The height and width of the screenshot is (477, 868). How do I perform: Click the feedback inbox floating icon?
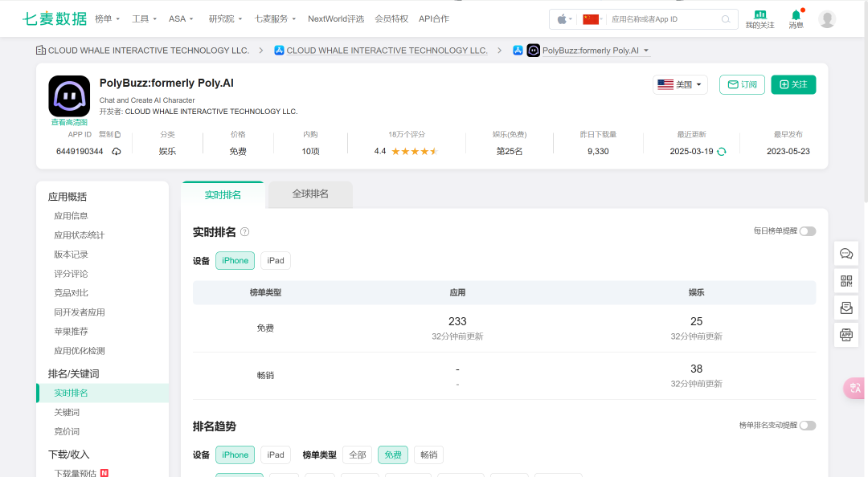click(846, 308)
